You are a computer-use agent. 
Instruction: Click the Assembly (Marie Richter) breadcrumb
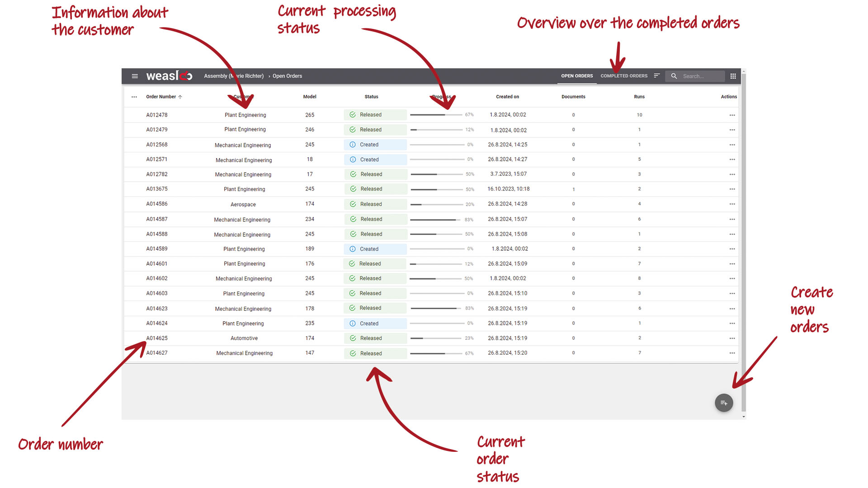pyautogui.click(x=233, y=75)
